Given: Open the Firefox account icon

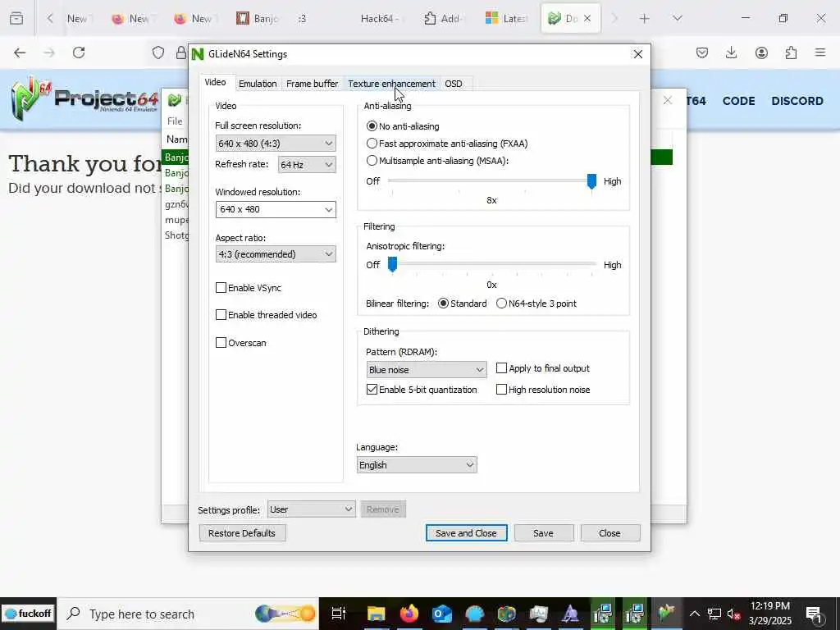Looking at the screenshot, I should point(761,52).
